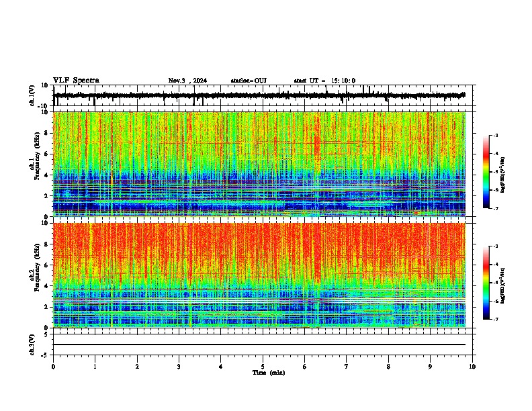The image size is (532, 411).
Task: Click time axis tick label "5"
Action: [x=263, y=367]
